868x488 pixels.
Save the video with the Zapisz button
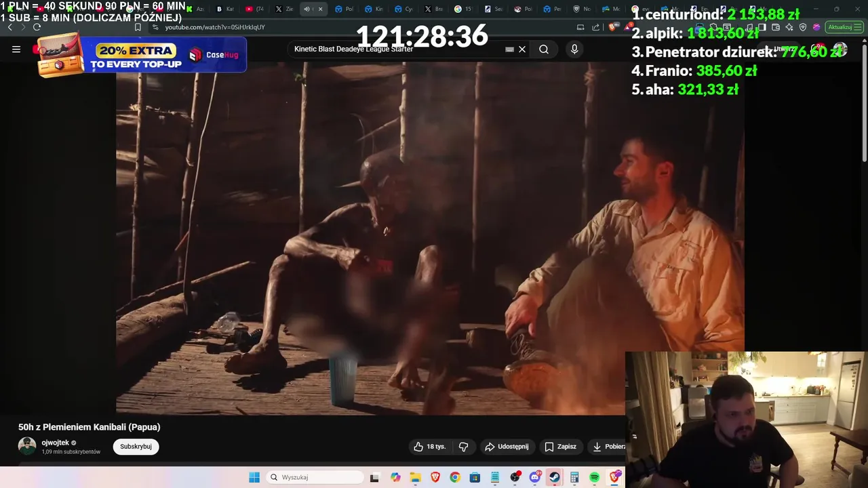click(561, 447)
